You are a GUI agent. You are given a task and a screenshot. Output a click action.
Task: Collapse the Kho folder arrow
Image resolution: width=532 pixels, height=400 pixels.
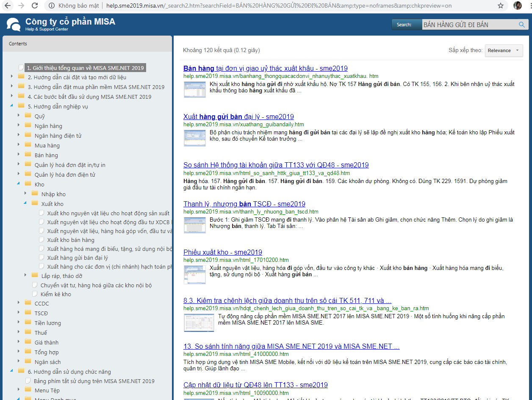pyautogui.click(x=19, y=184)
